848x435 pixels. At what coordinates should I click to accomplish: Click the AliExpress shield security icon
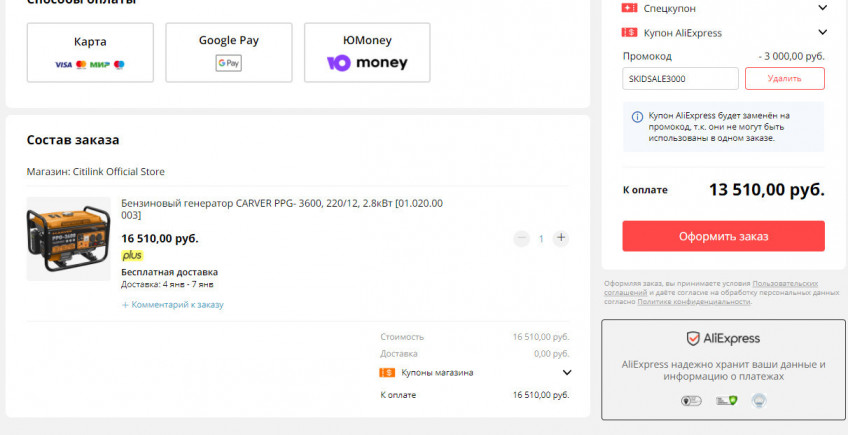point(692,339)
